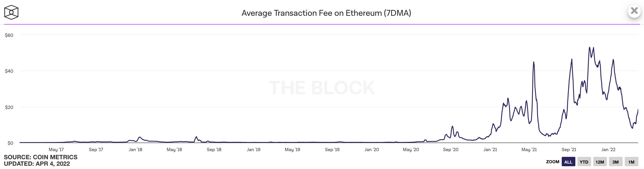Click the $20 y-axis label

pos(9,107)
